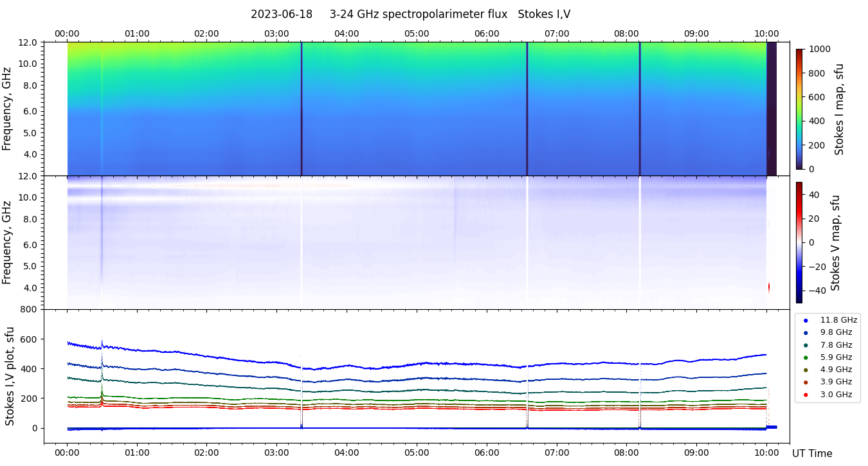Viewport: 868px width, 466px height.
Task: Click the 4.9 GHz legend marker
Action: click(806, 370)
